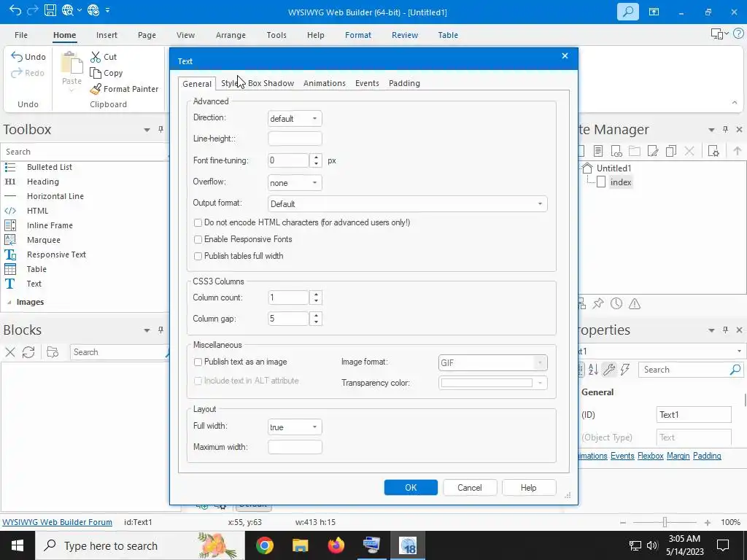Click the Site Manager warning triangle icon
The image size is (747, 560).
(635, 304)
